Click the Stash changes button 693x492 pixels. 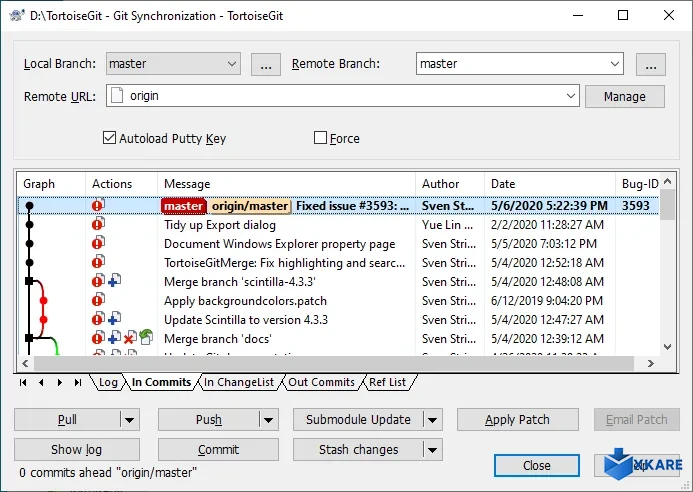pos(358,450)
